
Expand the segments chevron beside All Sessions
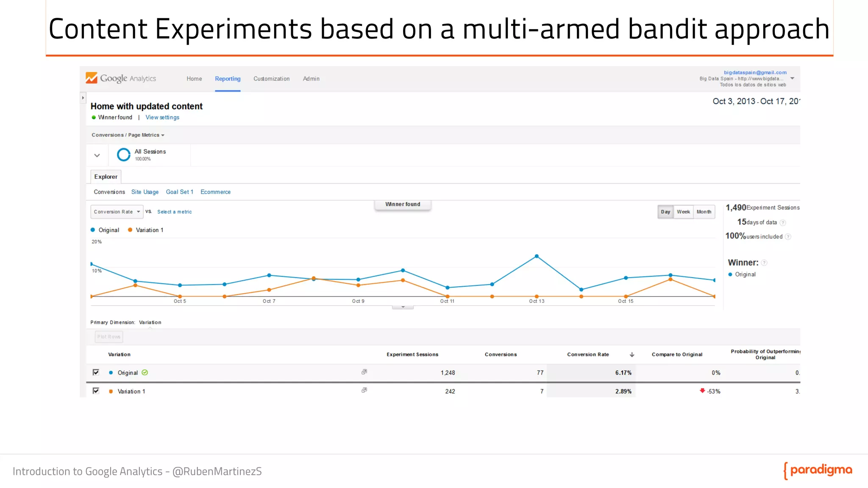click(97, 155)
